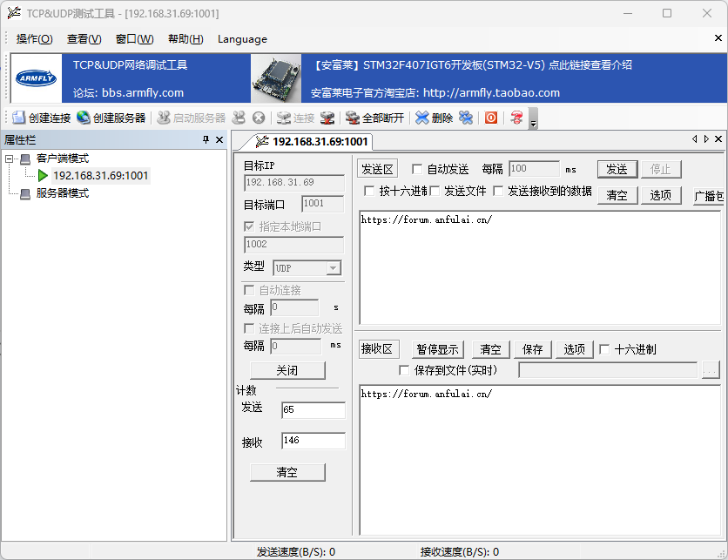Viewport: 728px width, 560px height.
Task: Click the 创建服务器 create server icon
Action: (x=84, y=118)
